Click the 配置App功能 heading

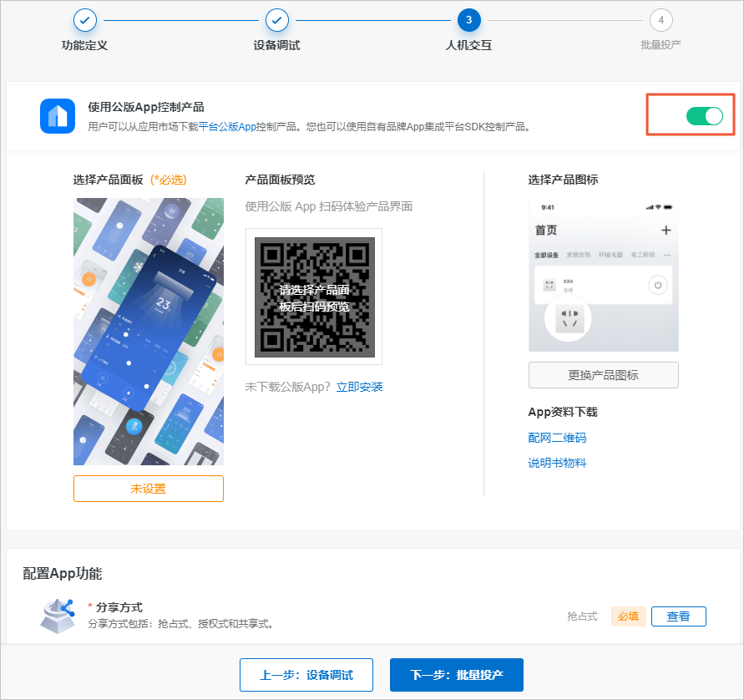(62, 573)
